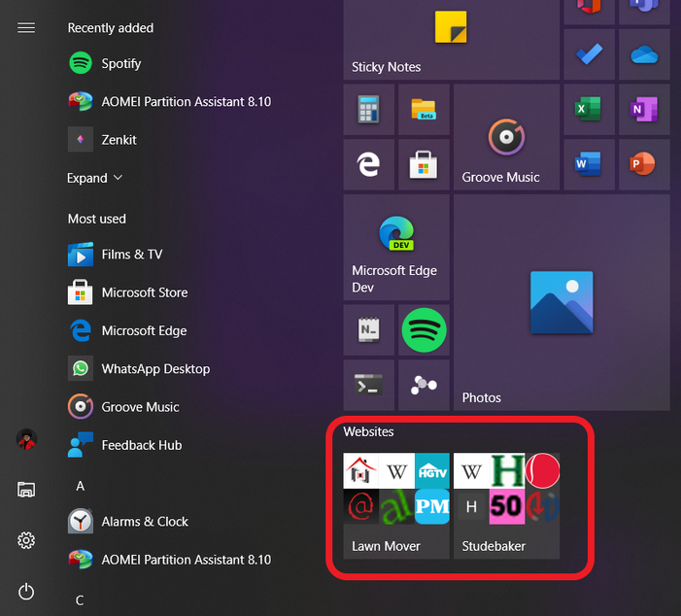681x616 pixels.
Task: Open Zenkit app
Action: tap(102, 140)
